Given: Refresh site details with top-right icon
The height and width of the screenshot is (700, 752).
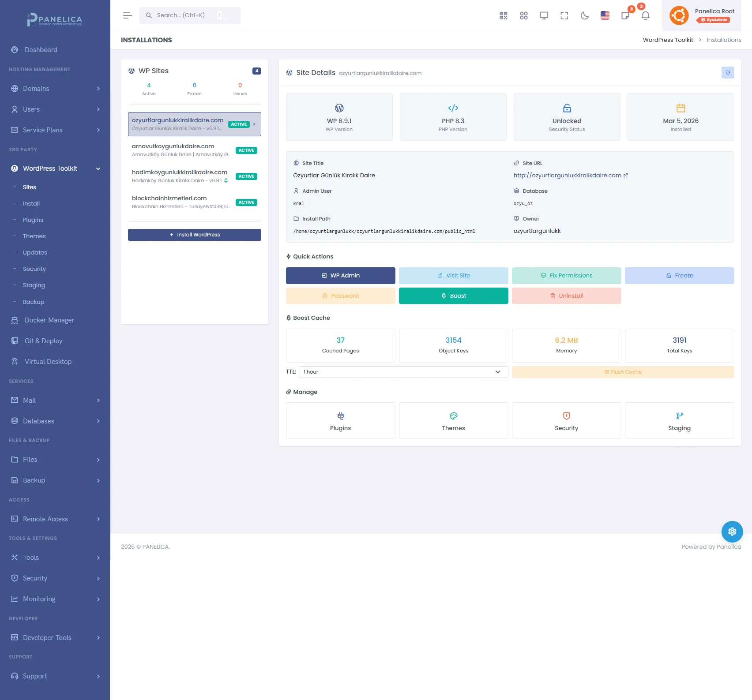Looking at the screenshot, I should tap(727, 72).
